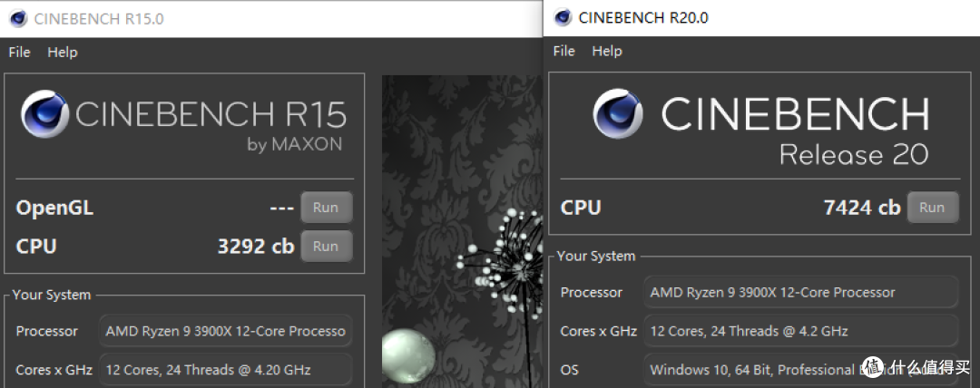Click the R15 render preview image

tap(462, 231)
